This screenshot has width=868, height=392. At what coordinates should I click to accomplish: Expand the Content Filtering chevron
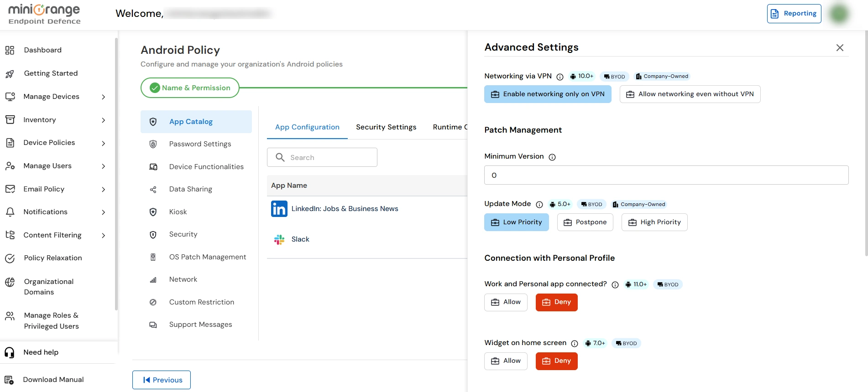(x=104, y=235)
